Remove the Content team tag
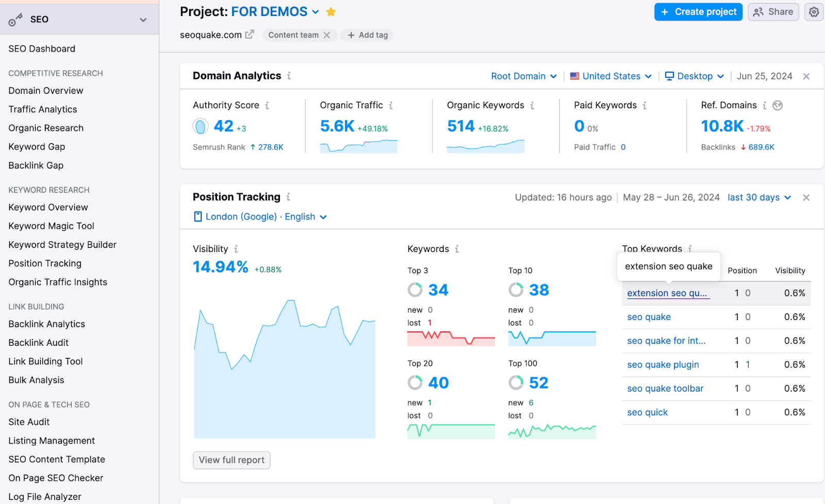The image size is (825, 504). (327, 35)
